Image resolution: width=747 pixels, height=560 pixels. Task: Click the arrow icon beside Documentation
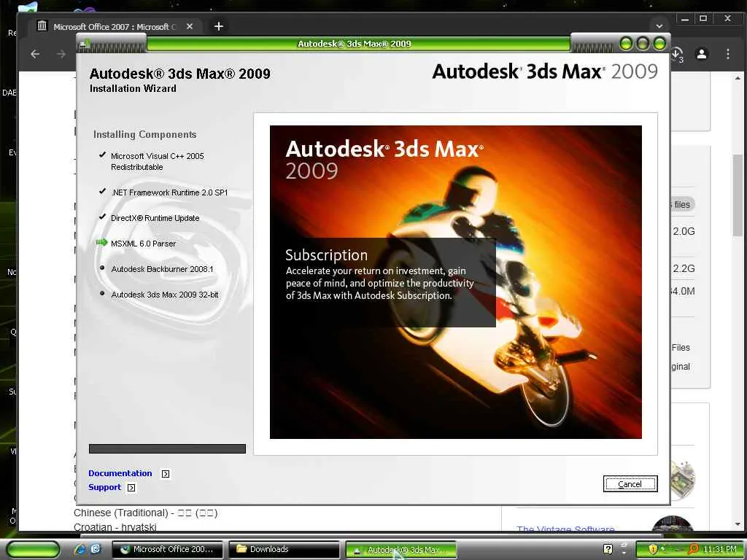pos(166,474)
